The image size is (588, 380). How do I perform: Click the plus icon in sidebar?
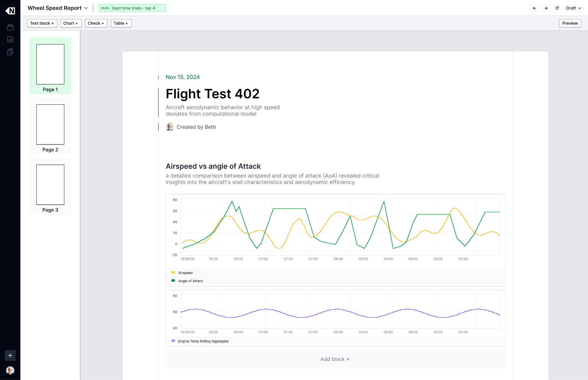click(x=10, y=356)
